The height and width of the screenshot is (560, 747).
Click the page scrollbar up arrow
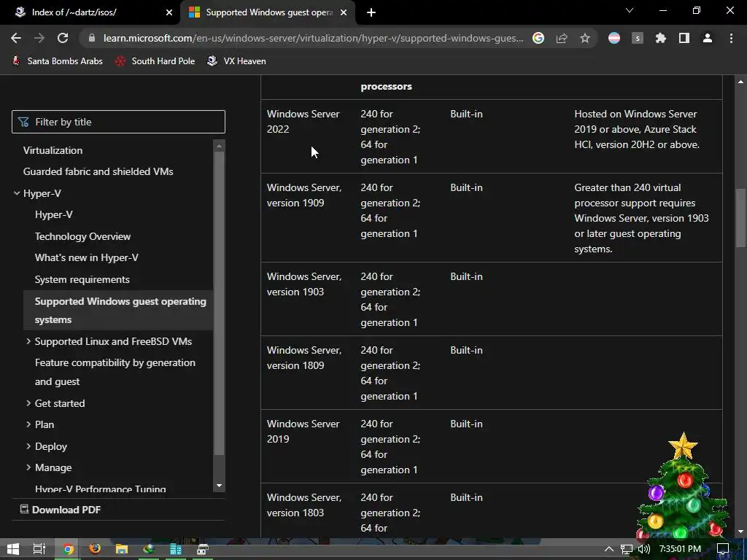click(x=741, y=82)
